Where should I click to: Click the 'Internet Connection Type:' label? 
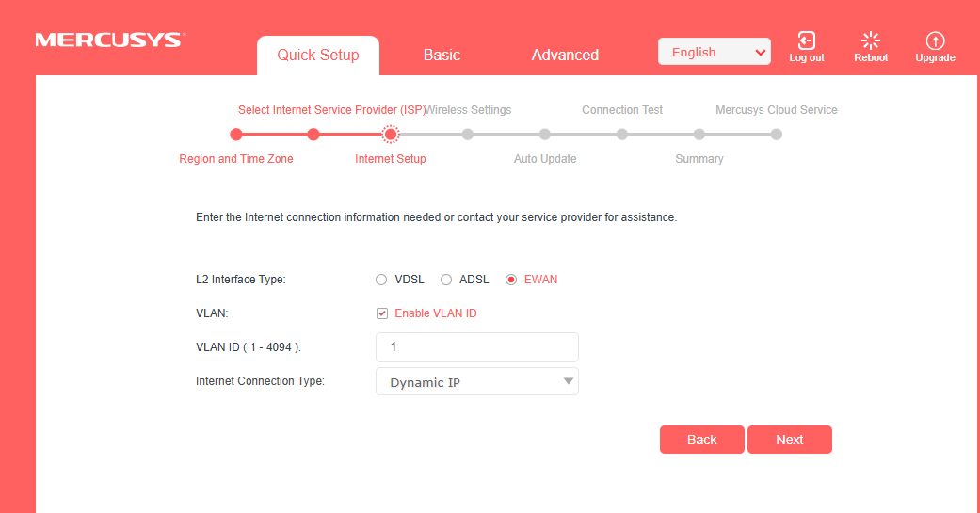[x=260, y=381]
